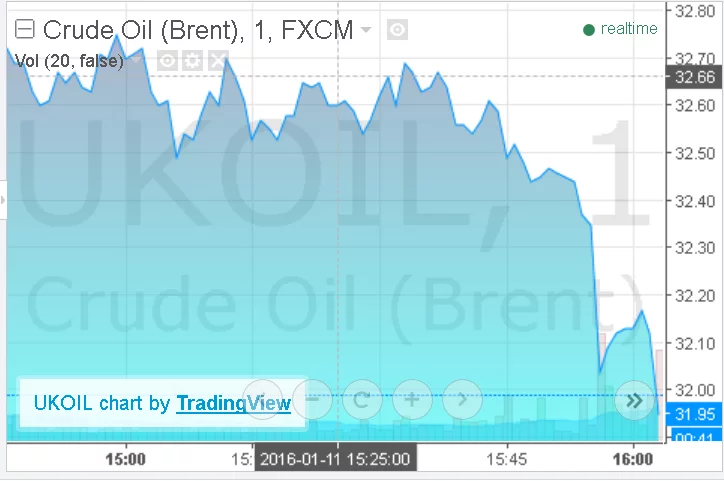This screenshot has height=481, width=724.
Task: Click the Vol (20, false) indicator label
Action: pyautogui.click(x=69, y=61)
